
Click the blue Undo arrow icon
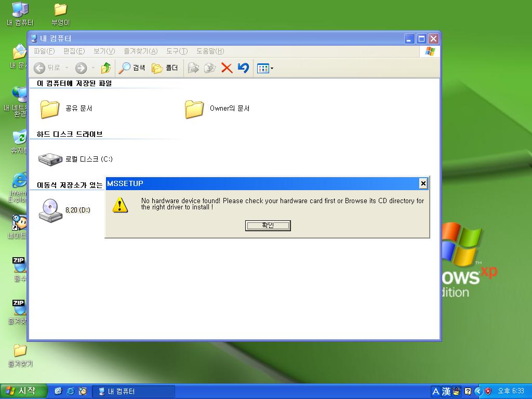pyautogui.click(x=243, y=68)
